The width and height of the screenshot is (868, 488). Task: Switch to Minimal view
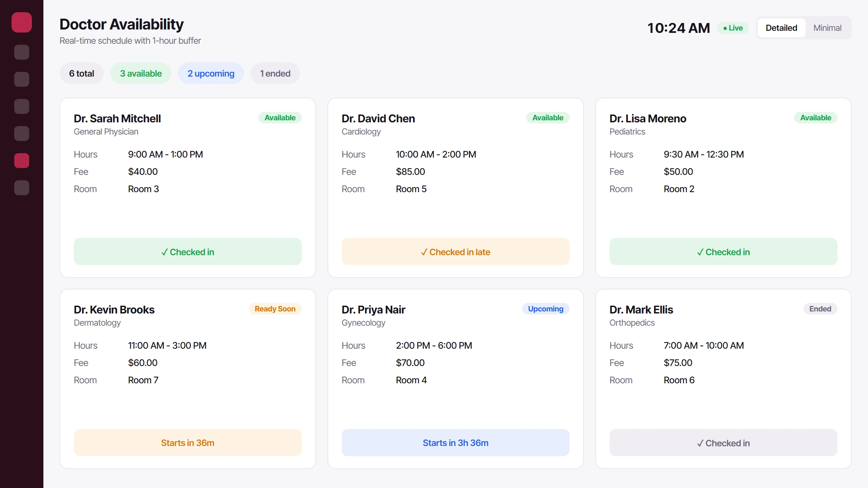tap(827, 28)
